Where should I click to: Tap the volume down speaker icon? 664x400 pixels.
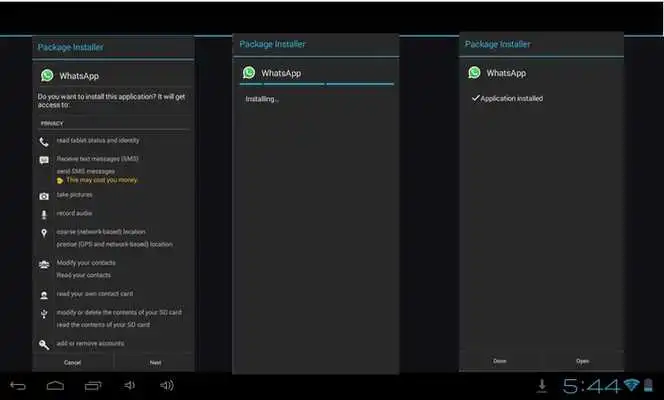coord(130,385)
